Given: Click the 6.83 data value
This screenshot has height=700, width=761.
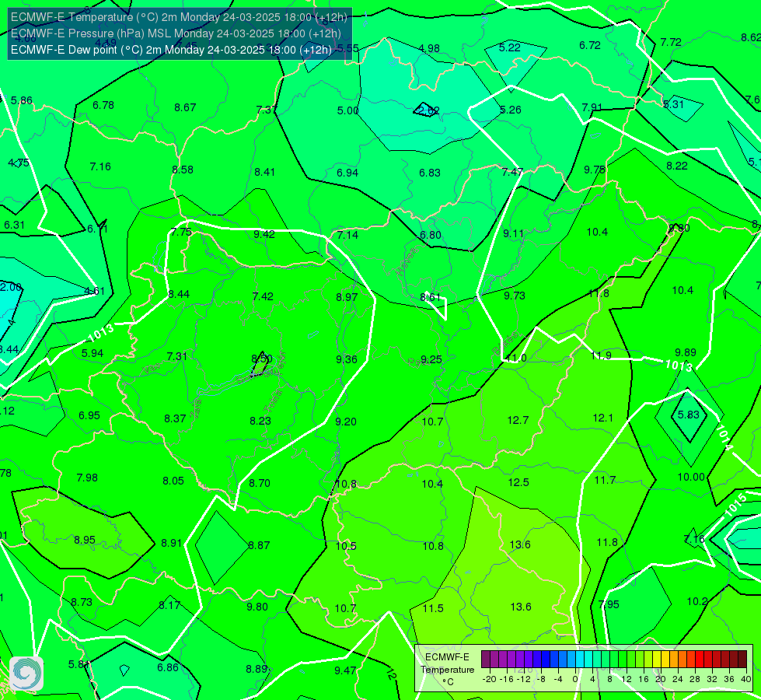Looking at the screenshot, I should click(x=430, y=173).
